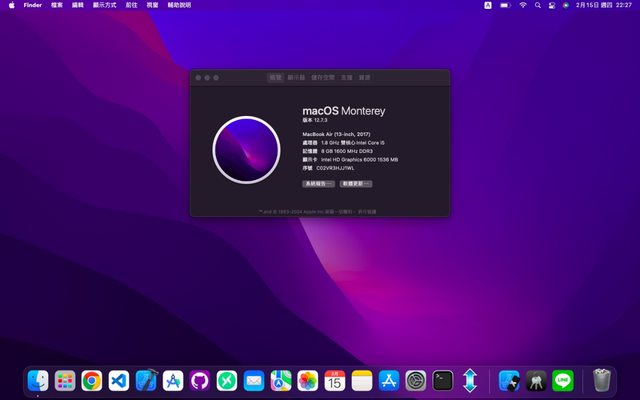
Task: Switch to the 支援 tab
Action: (x=347, y=77)
